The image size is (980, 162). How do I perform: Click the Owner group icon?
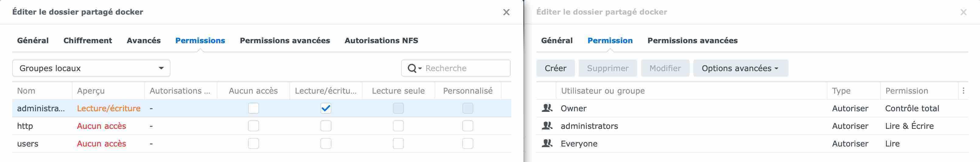click(x=547, y=109)
